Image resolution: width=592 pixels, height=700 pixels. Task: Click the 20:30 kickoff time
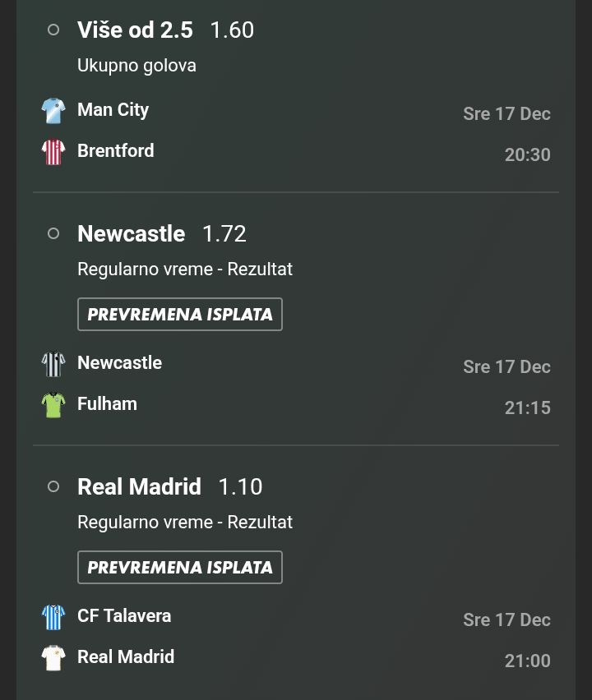pos(527,154)
